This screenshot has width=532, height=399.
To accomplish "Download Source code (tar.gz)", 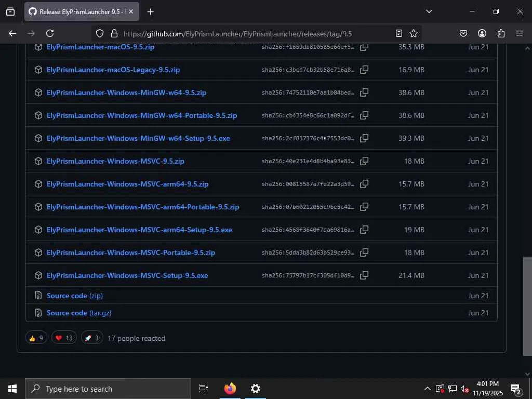I will (79, 313).
